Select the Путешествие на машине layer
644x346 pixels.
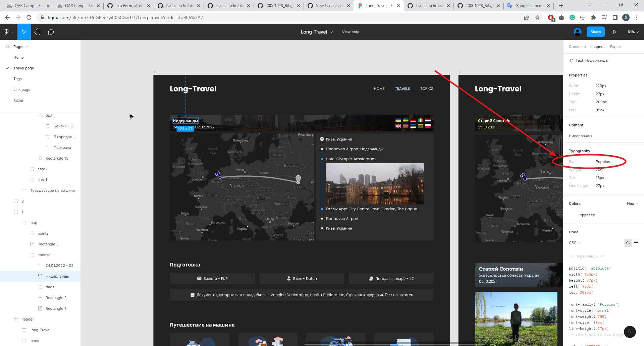(x=40, y=190)
